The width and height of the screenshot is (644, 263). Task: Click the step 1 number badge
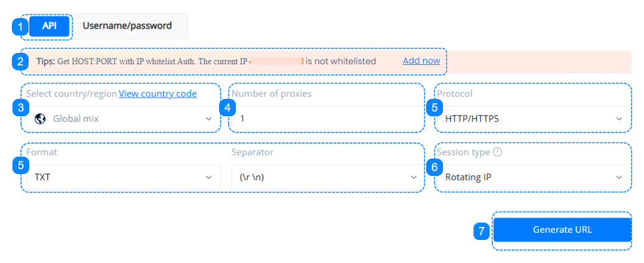[x=21, y=27]
